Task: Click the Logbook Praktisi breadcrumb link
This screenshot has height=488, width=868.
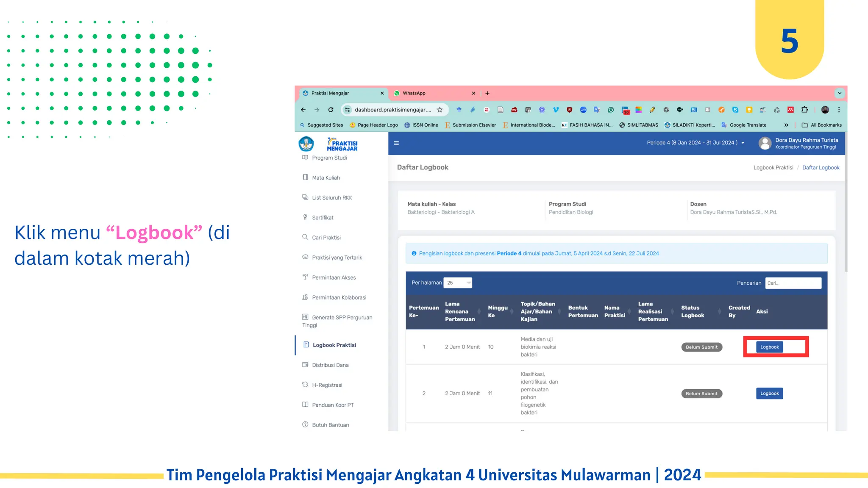Action: tap(773, 168)
